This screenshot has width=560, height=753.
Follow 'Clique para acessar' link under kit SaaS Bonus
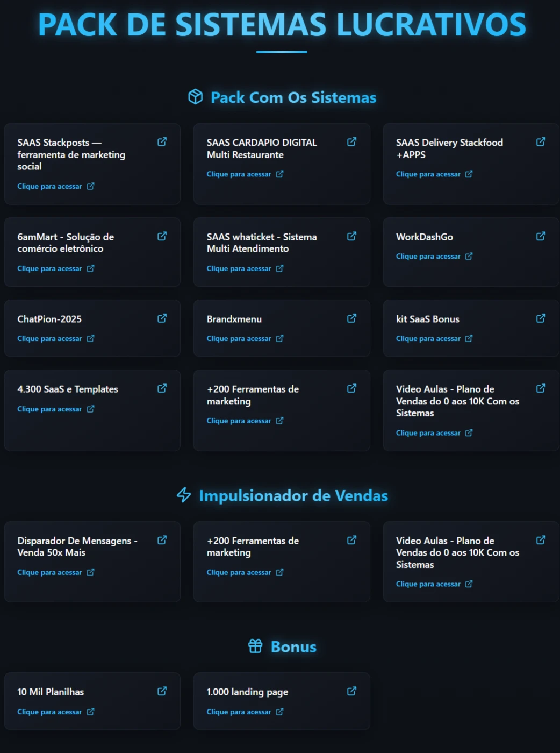pyautogui.click(x=428, y=339)
